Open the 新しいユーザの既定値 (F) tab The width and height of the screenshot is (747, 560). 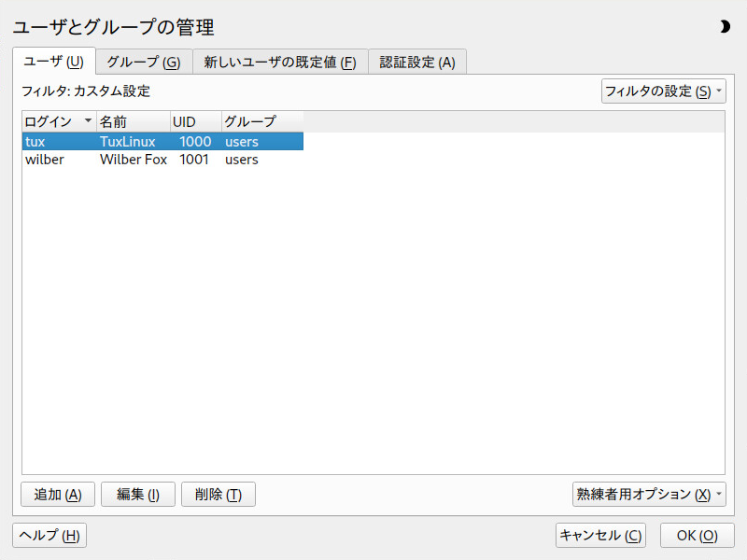click(x=280, y=63)
